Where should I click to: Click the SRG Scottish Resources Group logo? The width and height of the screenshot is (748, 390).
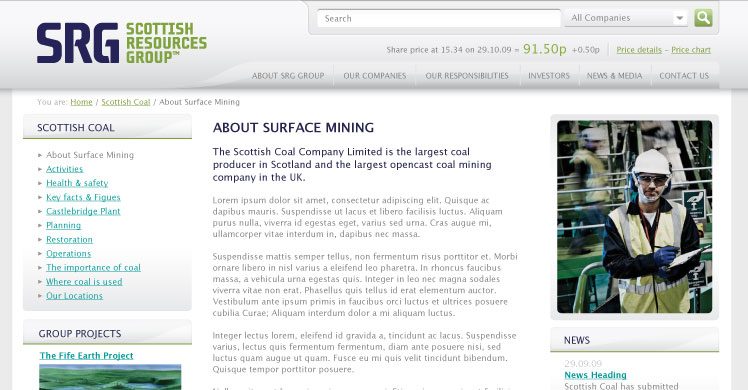(x=122, y=43)
